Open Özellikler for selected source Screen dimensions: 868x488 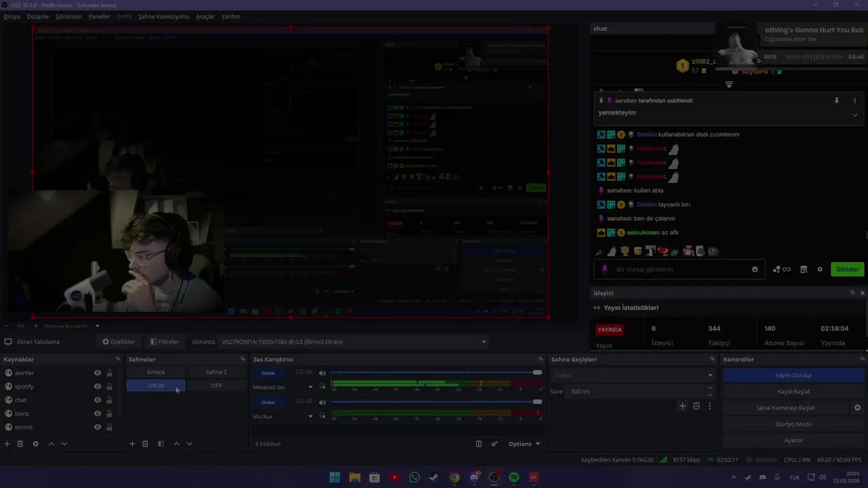[119, 342]
